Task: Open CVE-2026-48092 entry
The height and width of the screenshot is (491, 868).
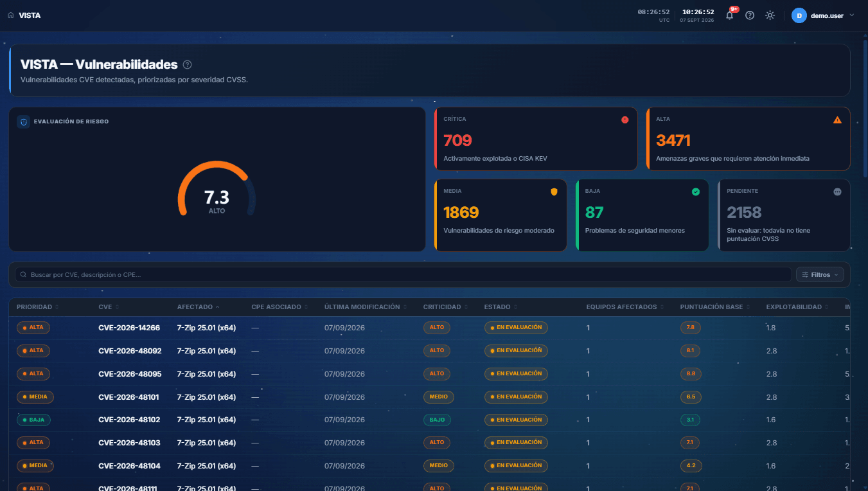Action: pos(130,351)
